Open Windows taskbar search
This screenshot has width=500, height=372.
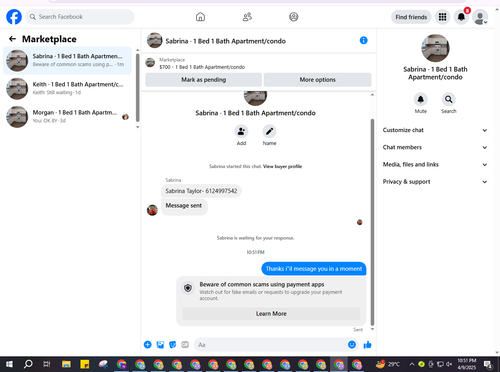click(28, 364)
